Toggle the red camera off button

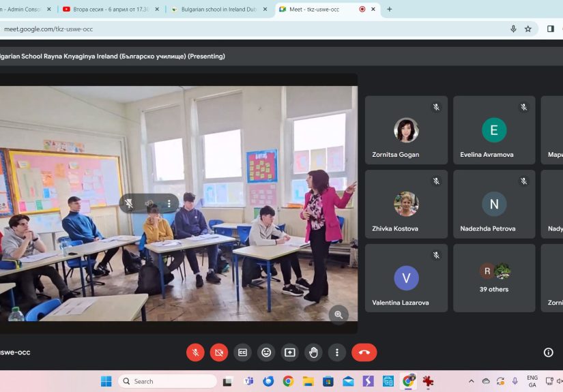219,352
